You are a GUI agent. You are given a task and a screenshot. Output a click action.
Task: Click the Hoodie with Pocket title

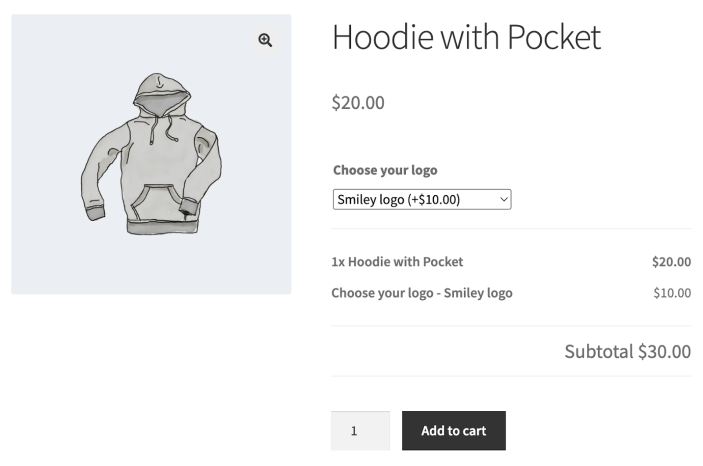tap(466, 37)
